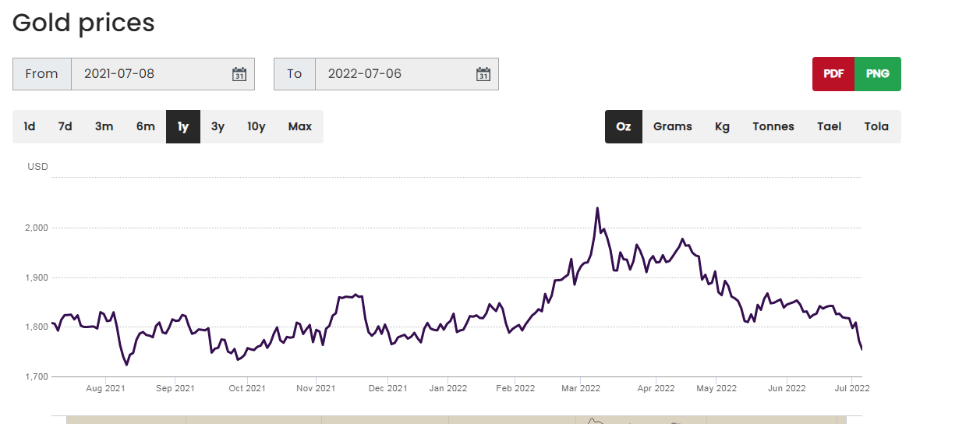
Task: Show Max price history
Action: pos(300,126)
